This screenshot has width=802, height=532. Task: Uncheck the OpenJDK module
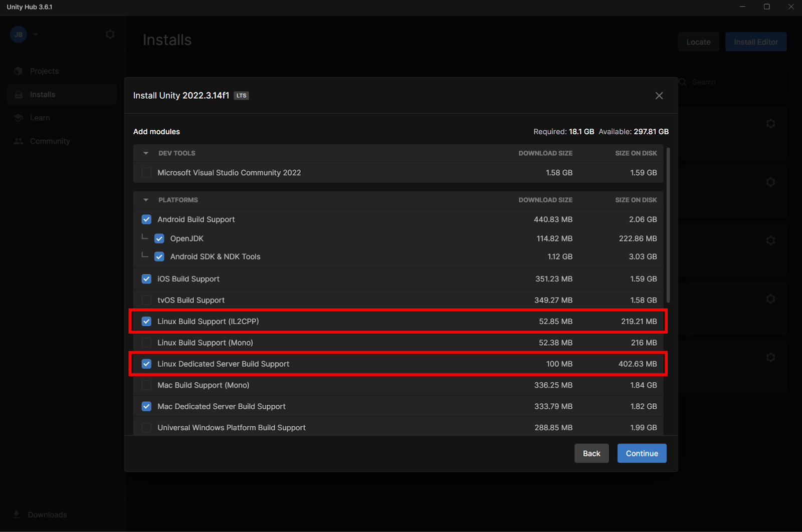click(x=159, y=238)
